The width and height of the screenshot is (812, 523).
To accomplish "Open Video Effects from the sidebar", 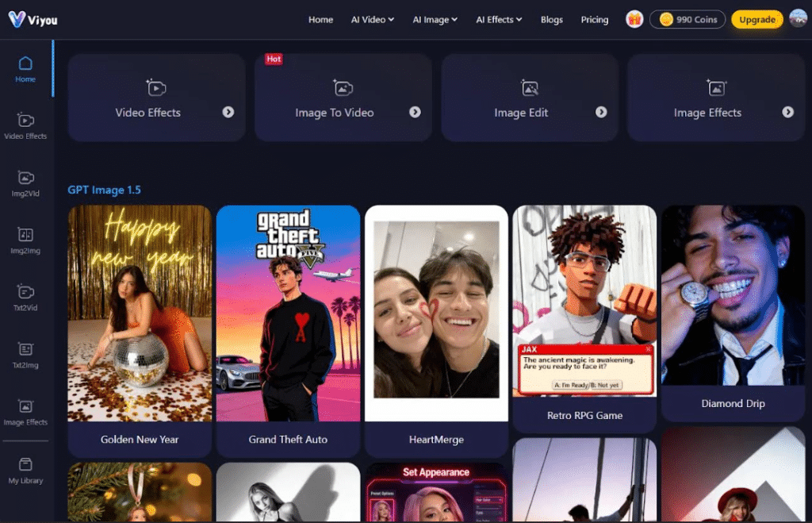I will click(25, 127).
